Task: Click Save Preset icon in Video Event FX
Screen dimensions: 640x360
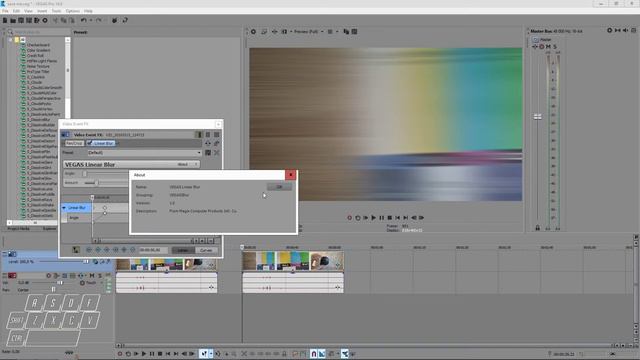Action: 208,153
